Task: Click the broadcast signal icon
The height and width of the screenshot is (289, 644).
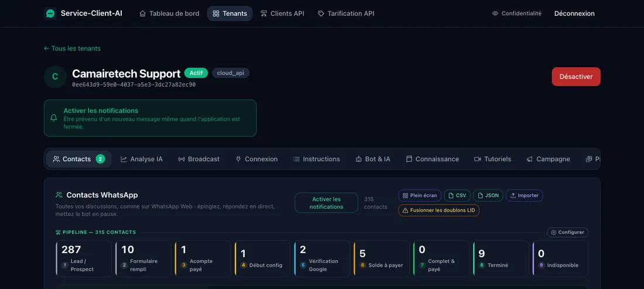Action: 181,159
